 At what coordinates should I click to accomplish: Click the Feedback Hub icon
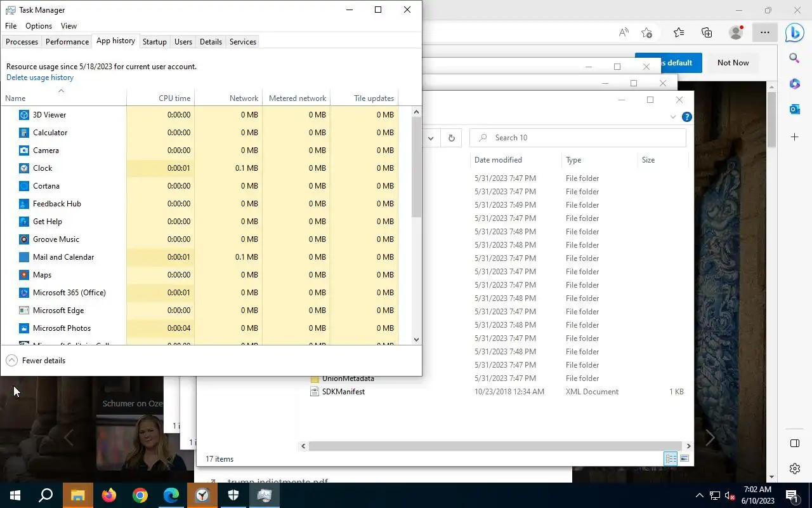click(x=24, y=204)
